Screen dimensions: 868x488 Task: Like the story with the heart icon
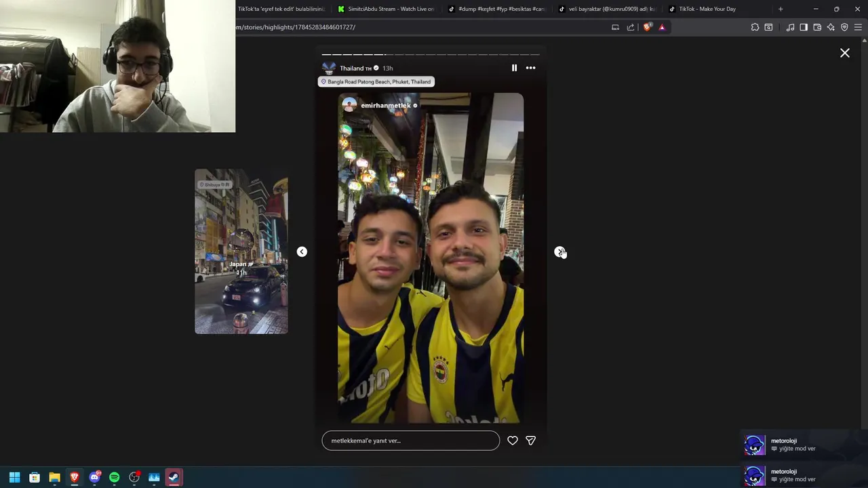[x=513, y=441]
